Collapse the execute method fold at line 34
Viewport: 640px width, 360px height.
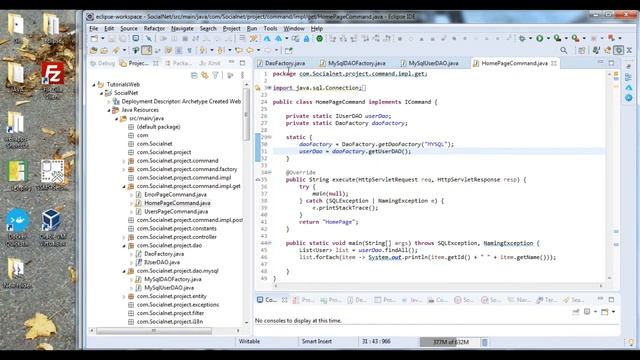[x=269, y=172]
